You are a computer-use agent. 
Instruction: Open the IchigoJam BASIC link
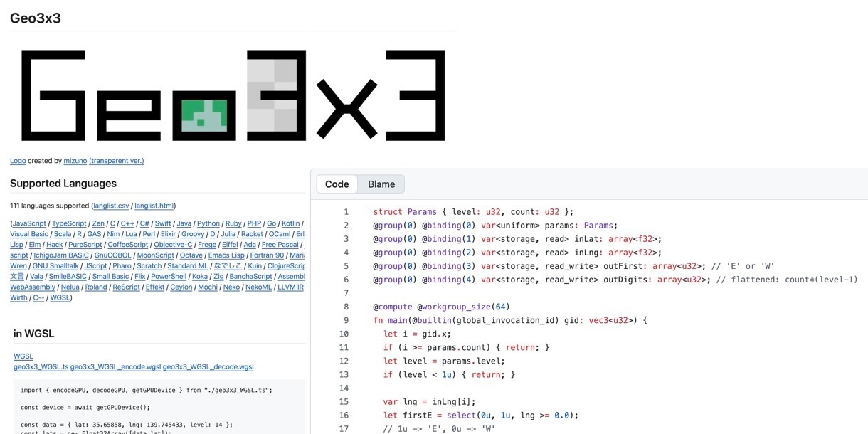point(60,255)
